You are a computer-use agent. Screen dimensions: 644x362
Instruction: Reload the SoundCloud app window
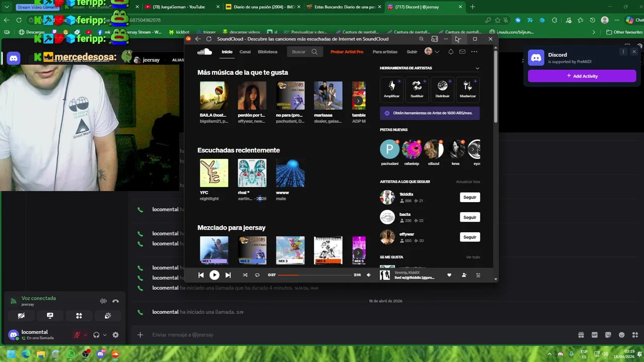[208, 39]
